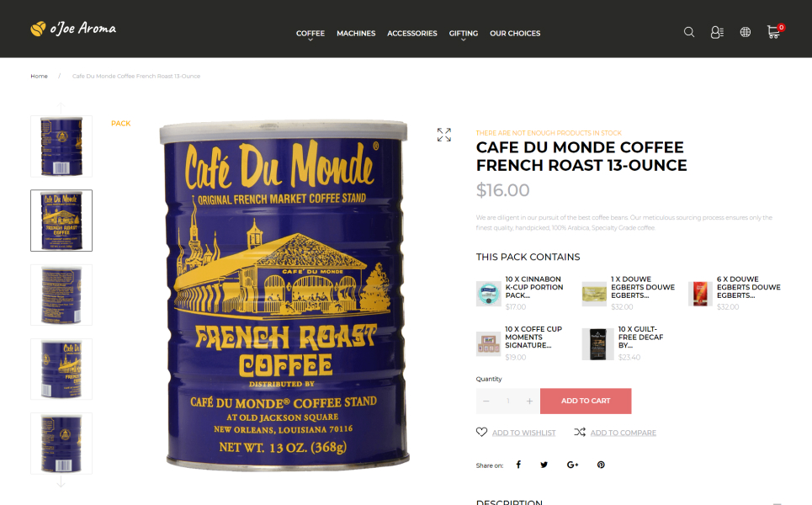The image size is (812, 505).
Task: Open the Machines menu item
Action: (356, 33)
